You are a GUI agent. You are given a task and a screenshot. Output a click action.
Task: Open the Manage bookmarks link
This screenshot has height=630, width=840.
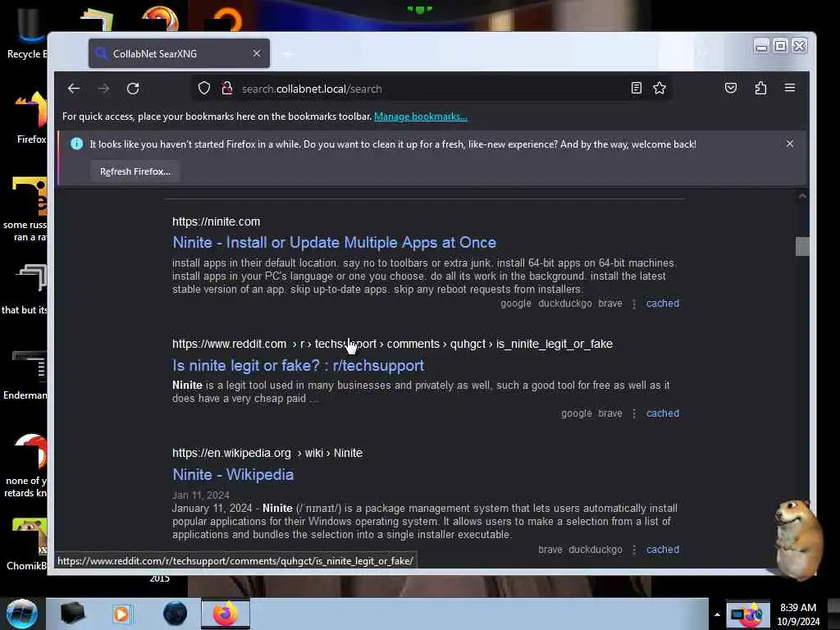point(421,116)
